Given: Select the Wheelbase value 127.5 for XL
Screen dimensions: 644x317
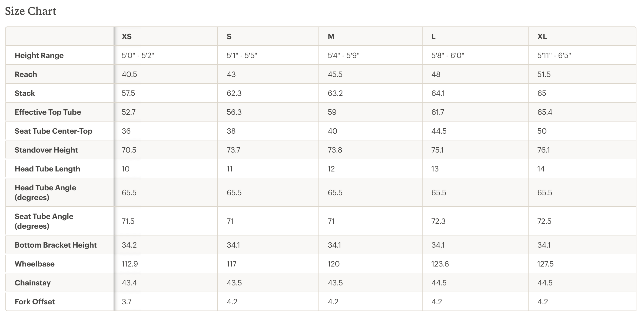Looking at the screenshot, I should click(x=545, y=264).
